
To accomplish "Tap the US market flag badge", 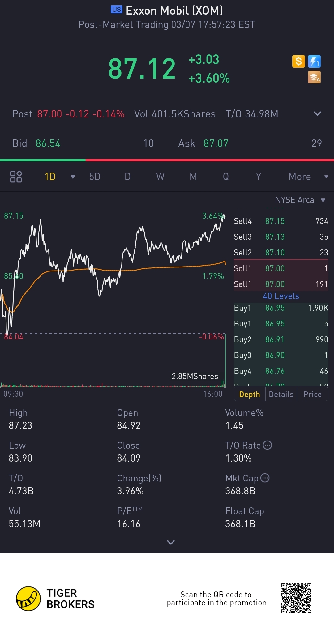I will 117,10.
